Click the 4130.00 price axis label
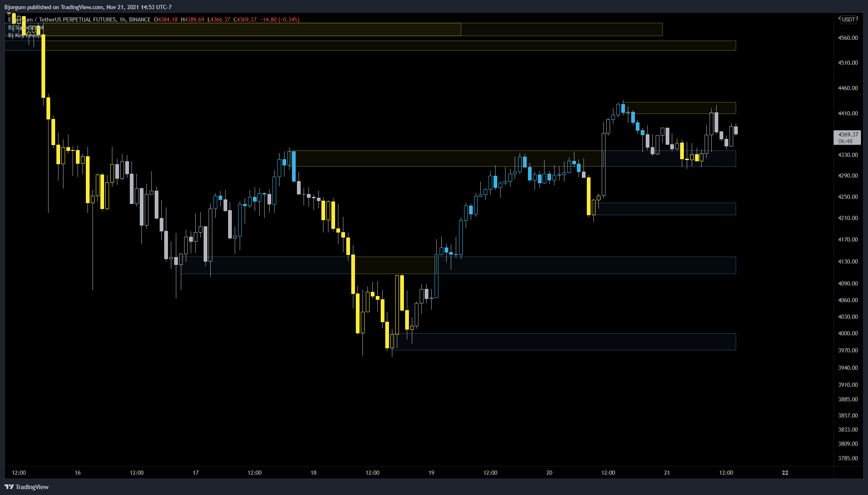 848,261
